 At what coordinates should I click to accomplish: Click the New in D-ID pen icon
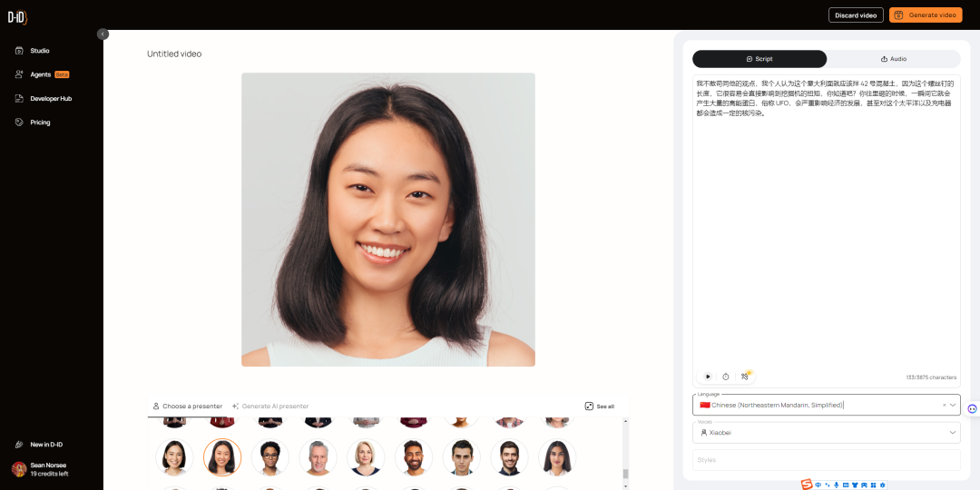(19, 445)
